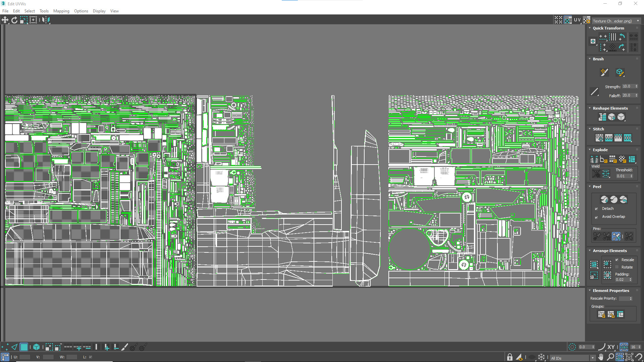Viewport: 644px width, 362px height.
Task: Uncheck Avoid Overlap option
Action: tap(596, 217)
